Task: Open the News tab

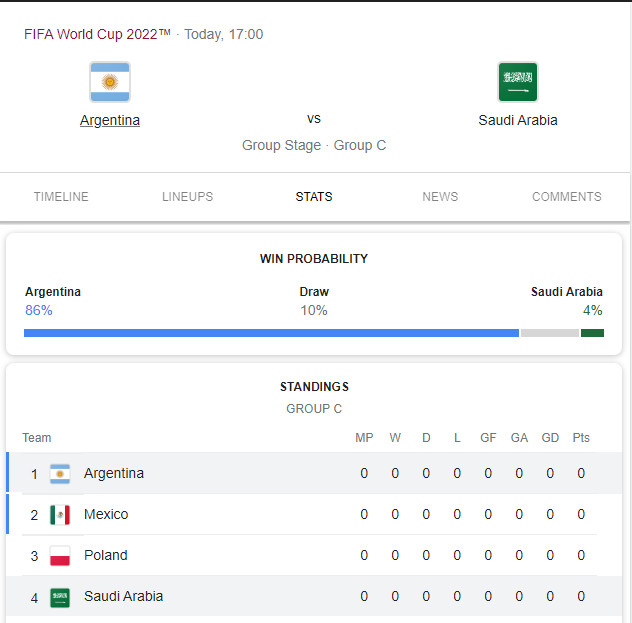Action: tap(440, 197)
